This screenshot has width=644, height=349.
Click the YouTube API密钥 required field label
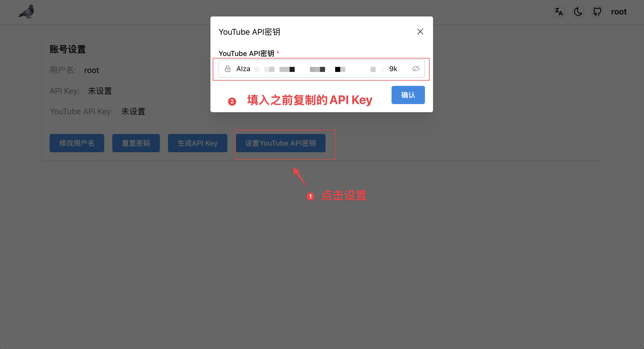click(247, 53)
